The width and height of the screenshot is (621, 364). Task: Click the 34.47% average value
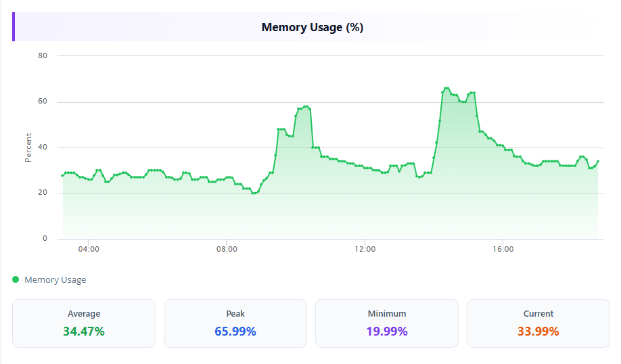click(x=84, y=331)
